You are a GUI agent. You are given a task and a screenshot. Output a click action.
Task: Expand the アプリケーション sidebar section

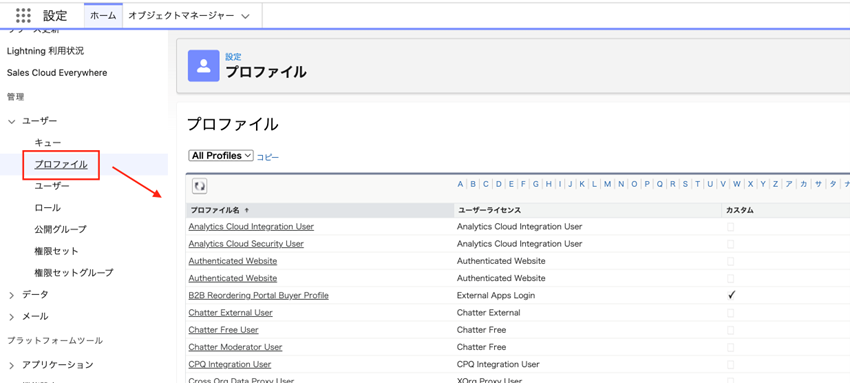pos(12,365)
